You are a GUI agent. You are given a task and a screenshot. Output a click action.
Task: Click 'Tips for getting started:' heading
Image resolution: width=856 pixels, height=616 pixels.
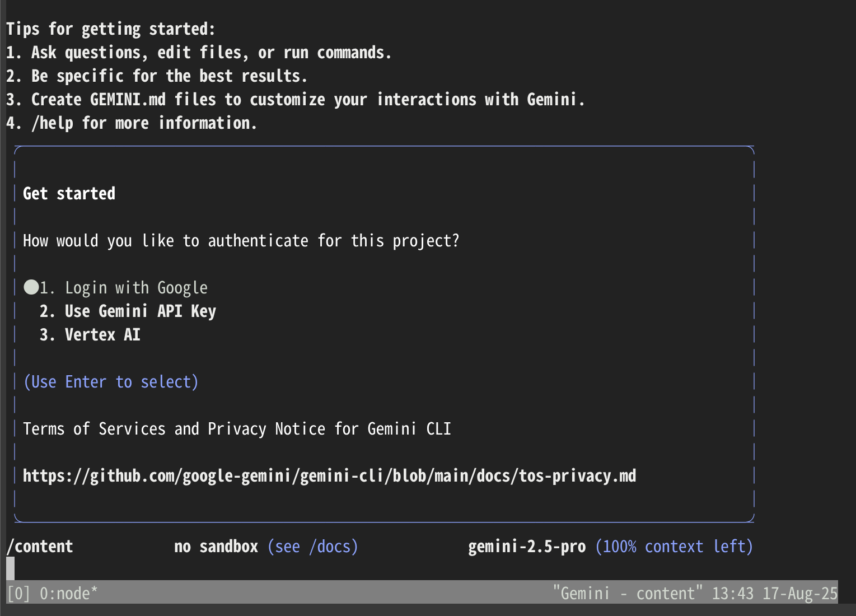111,29
